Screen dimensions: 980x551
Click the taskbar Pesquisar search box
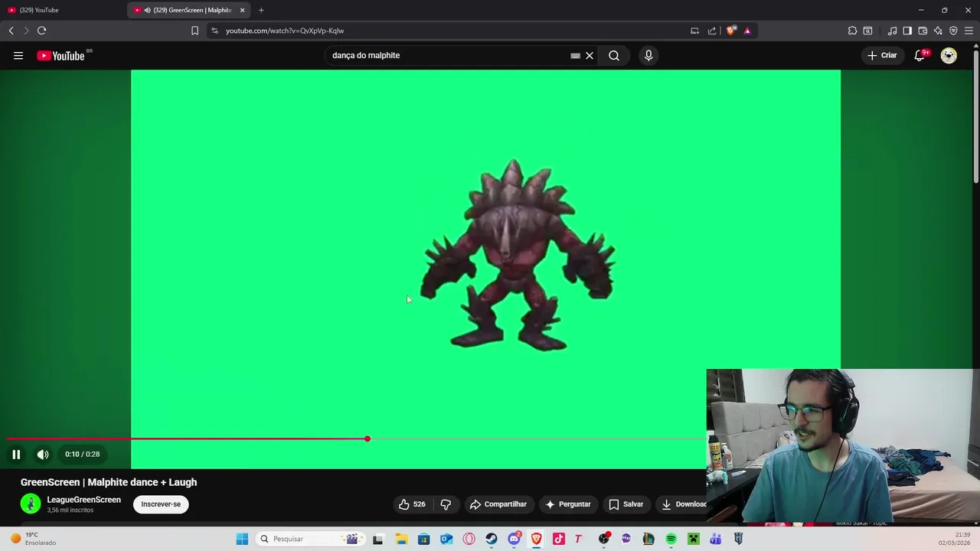click(x=310, y=539)
